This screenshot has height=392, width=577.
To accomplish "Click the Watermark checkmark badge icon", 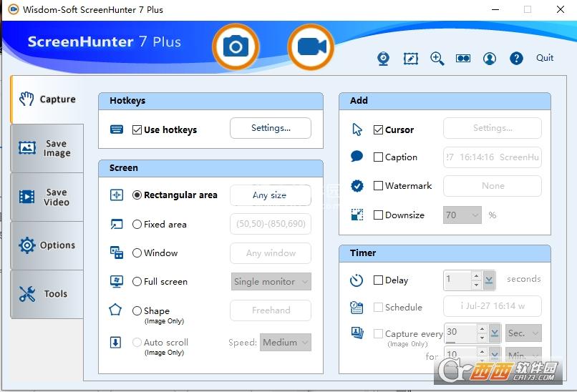I will (357, 186).
